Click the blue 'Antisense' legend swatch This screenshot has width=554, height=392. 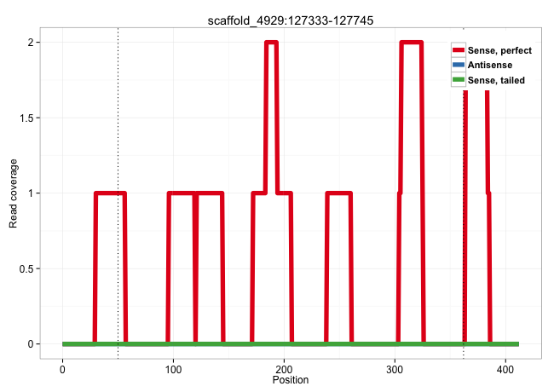(459, 65)
